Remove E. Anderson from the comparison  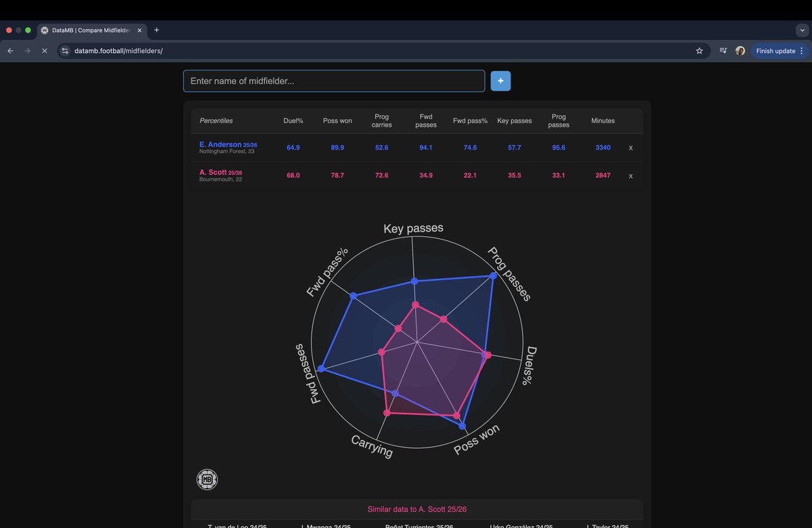coord(631,148)
